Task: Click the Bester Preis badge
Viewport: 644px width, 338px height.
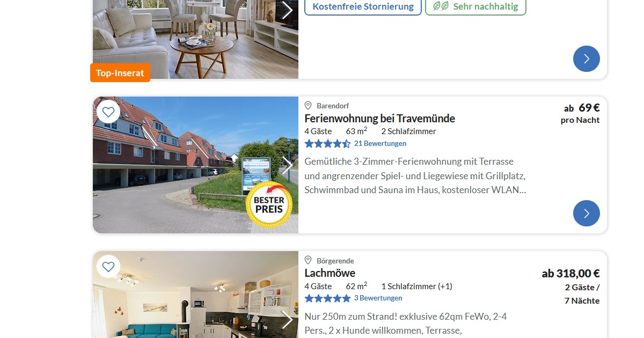Action: click(269, 204)
